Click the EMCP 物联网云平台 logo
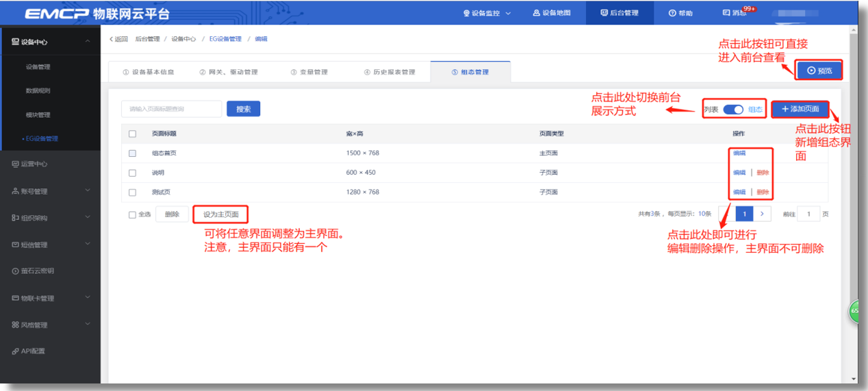The image size is (868, 391). tap(97, 14)
